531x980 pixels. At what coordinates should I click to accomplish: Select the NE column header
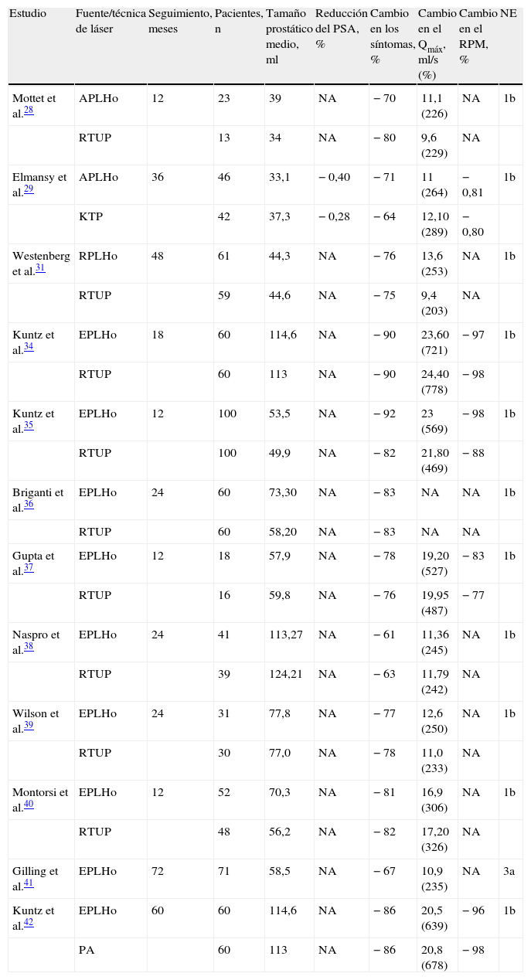point(509,15)
